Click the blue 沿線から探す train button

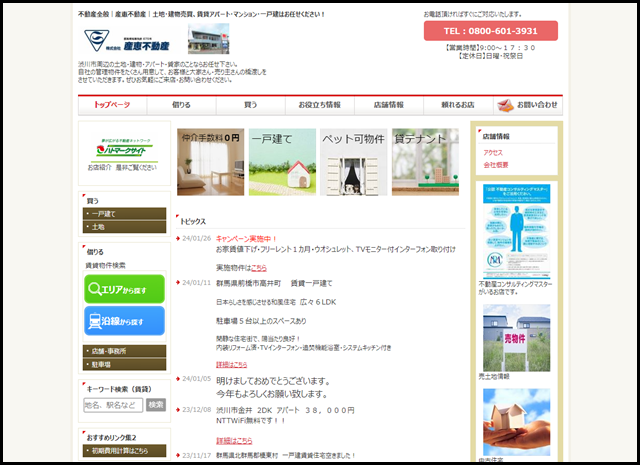coord(124,321)
